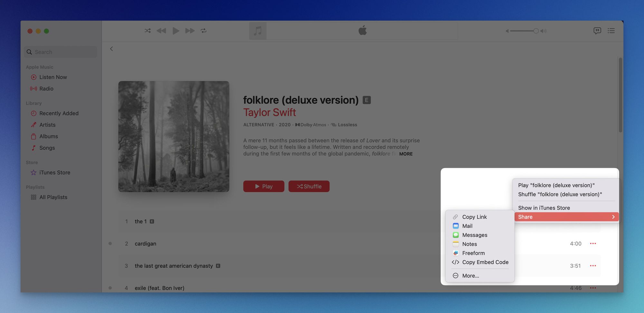Open the Albums library view
644x313 pixels.
pos(49,136)
